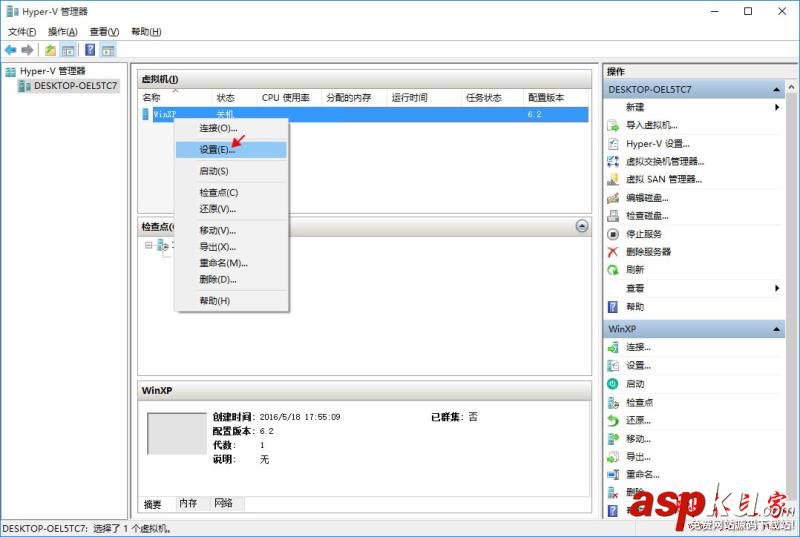Choose 还原(V)... in the context menu
This screenshot has width=800, height=537.
coord(231,209)
